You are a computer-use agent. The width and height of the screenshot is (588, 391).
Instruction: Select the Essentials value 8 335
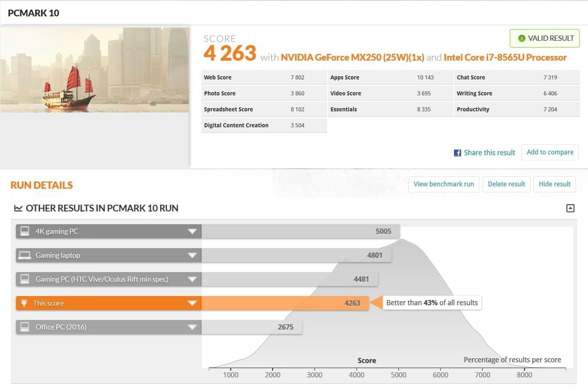click(x=424, y=109)
